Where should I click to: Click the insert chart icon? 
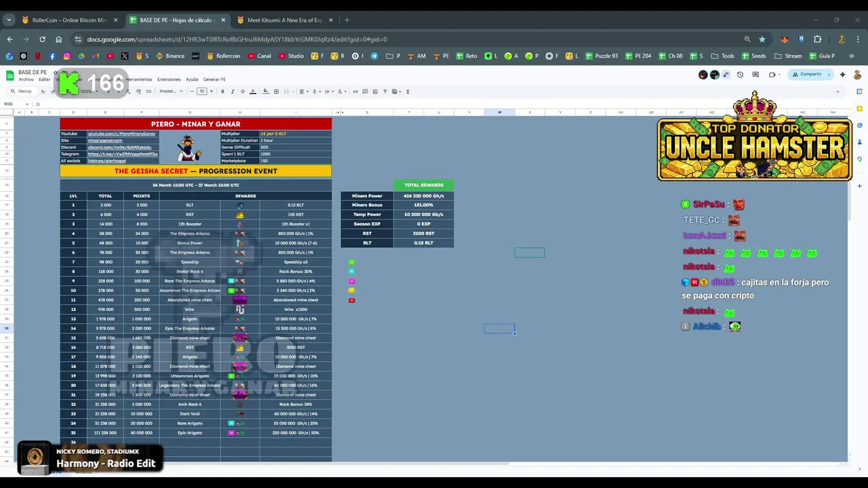pyautogui.click(x=375, y=91)
